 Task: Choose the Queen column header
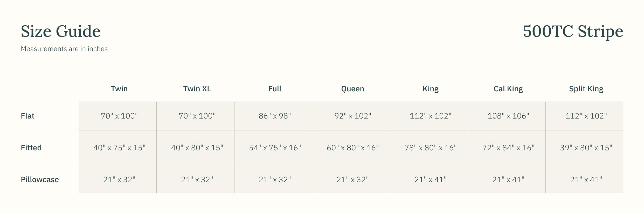click(352, 89)
